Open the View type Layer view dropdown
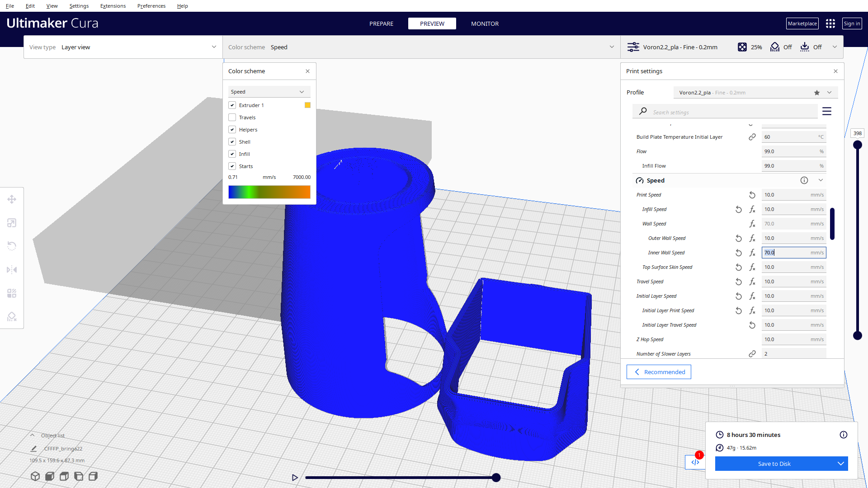 coord(123,47)
